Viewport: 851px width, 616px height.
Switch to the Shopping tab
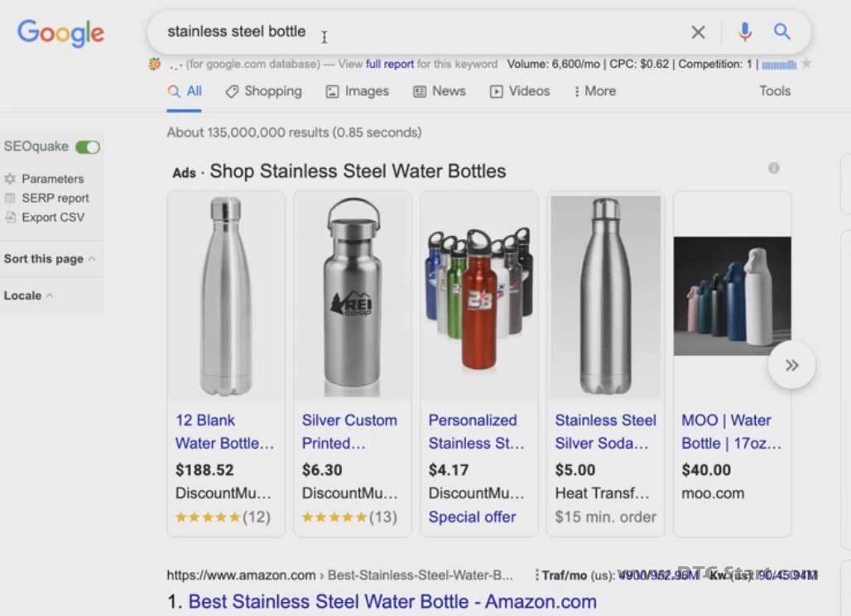(264, 91)
